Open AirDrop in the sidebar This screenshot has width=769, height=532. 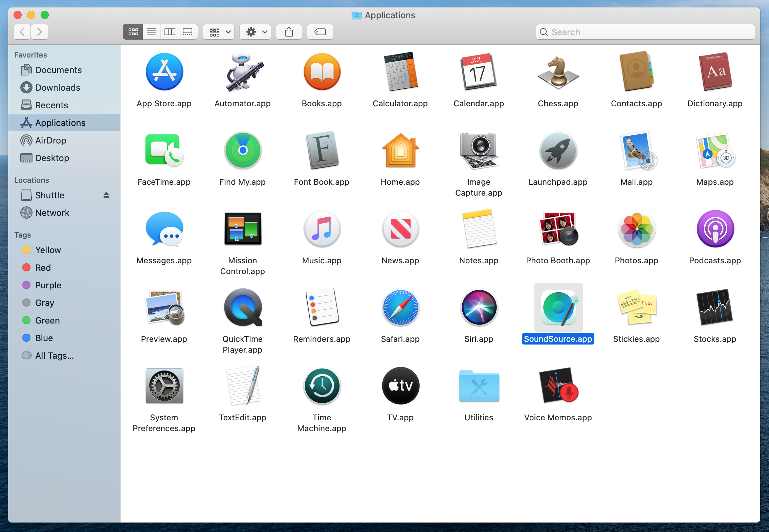pyautogui.click(x=64, y=140)
